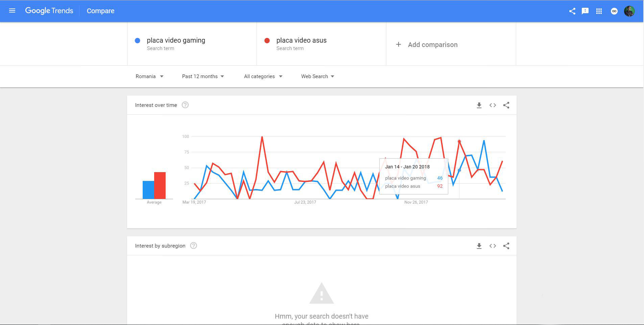Screen dimensions: 644x325
Task: Show help for Interest over time
Action: (x=185, y=105)
